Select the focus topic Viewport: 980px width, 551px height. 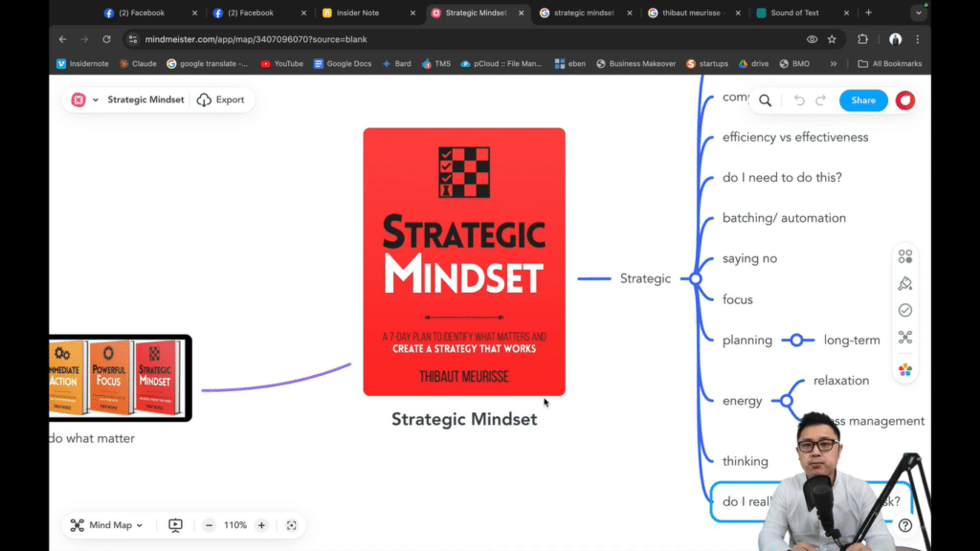pyautogui.click(x=738, y=299)
